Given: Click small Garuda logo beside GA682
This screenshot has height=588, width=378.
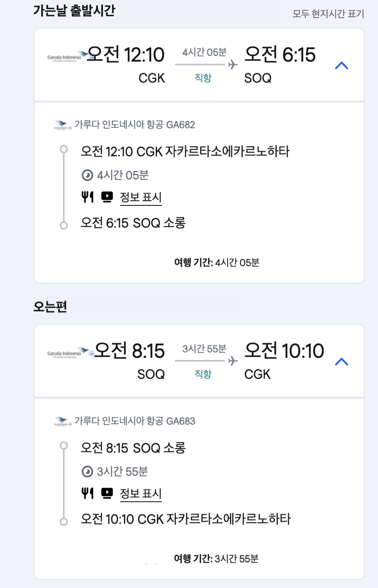Looking at the screenshot, I should [63, 125].
